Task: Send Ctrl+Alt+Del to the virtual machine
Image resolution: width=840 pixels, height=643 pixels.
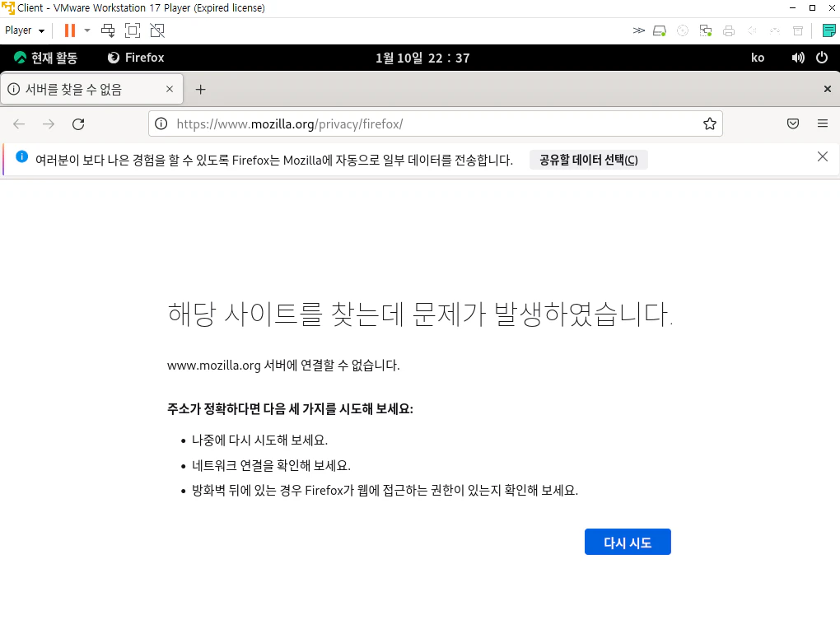Action: pos(108,30)
